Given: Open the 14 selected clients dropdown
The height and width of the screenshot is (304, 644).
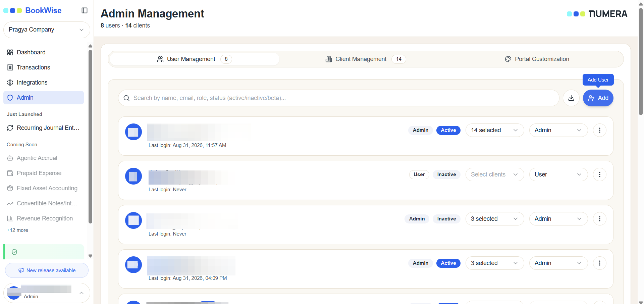Looking at the screenshot, I should [x=495, y=130].
